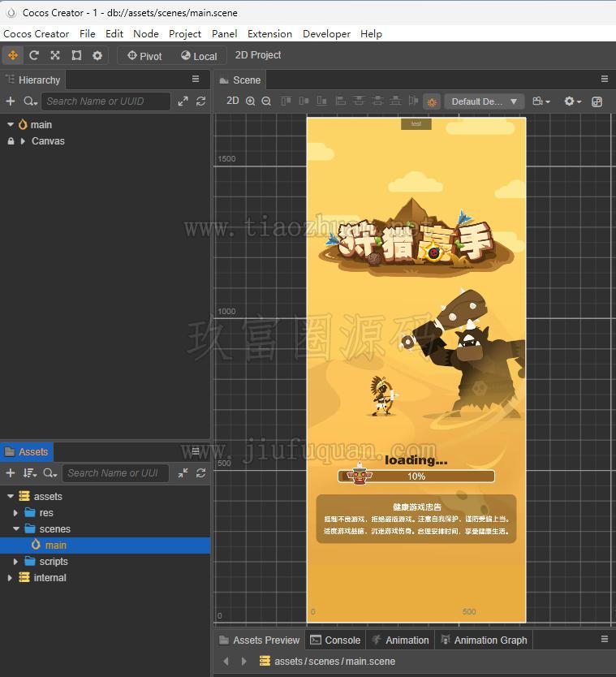Viewport: 616px width, 677px height.
Task: Click the Hierarchy search field
Action: pos(106,101)
